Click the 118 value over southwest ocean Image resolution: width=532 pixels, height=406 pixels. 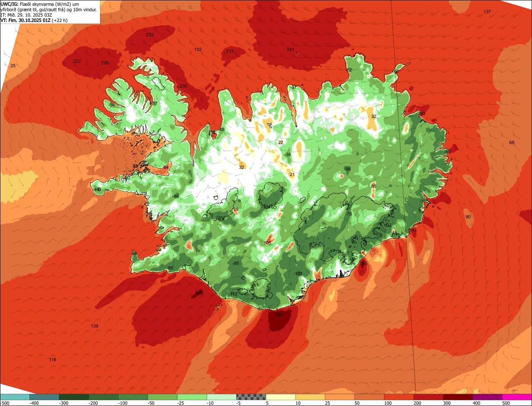tap(52, 360)
